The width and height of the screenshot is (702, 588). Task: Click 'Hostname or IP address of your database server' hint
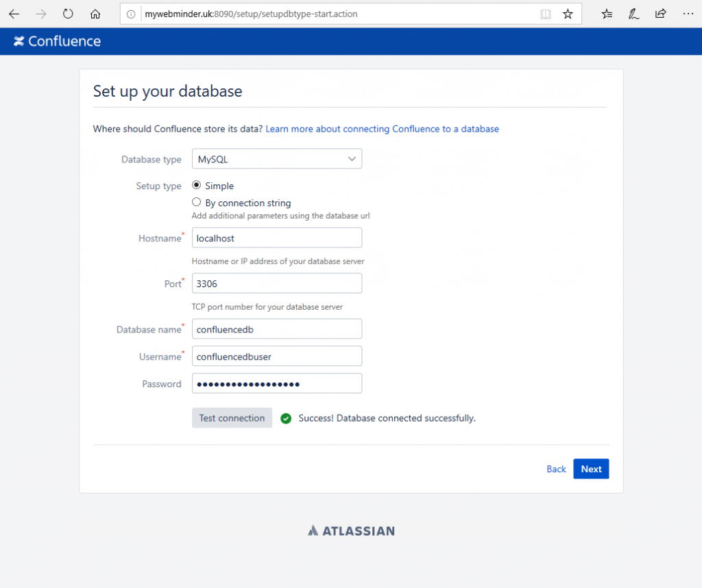pyautogui.click(x=278, y=261)
